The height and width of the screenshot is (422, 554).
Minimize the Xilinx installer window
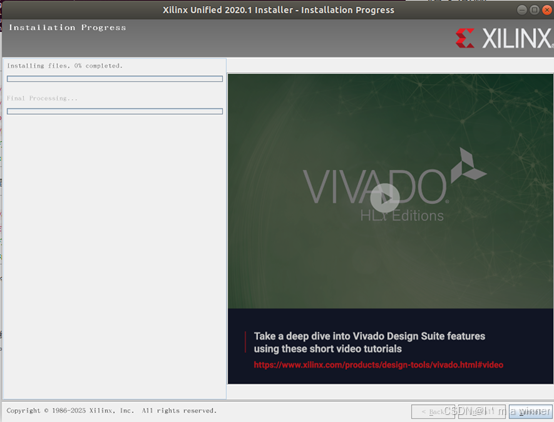coord(522,10)
